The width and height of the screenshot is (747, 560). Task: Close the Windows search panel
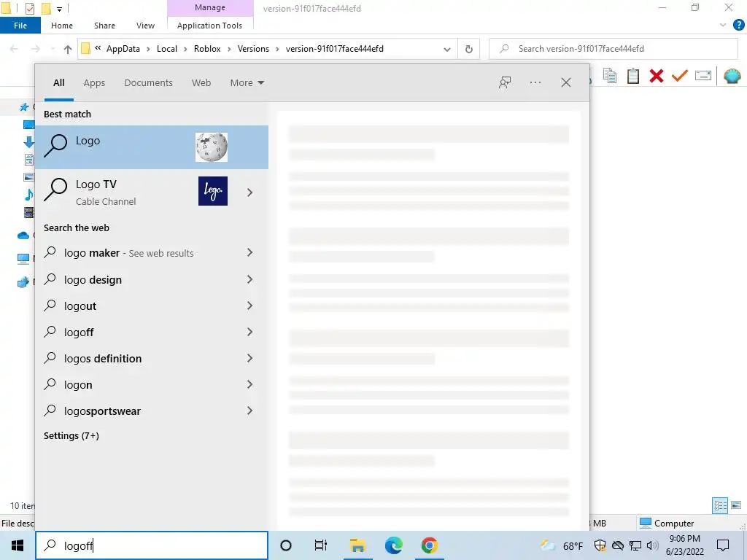[566, 83]
